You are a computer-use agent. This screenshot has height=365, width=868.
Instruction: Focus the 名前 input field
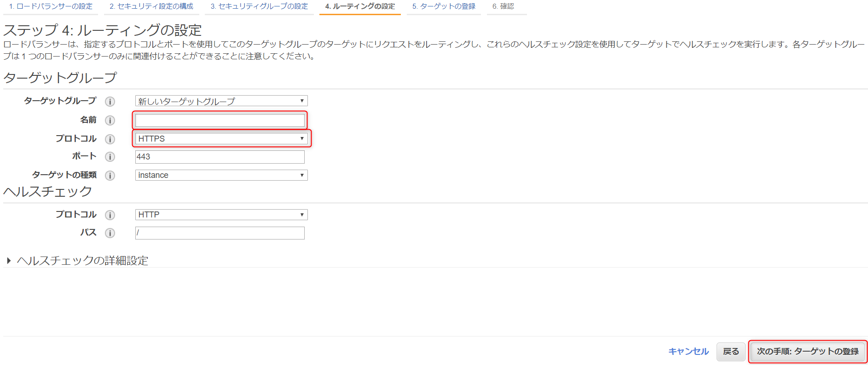pyautogui.click(x=220, y=120)
